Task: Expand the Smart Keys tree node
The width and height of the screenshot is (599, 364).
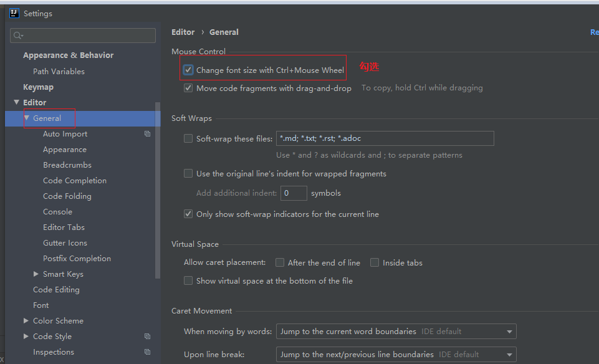Action: tap(36, 274)
